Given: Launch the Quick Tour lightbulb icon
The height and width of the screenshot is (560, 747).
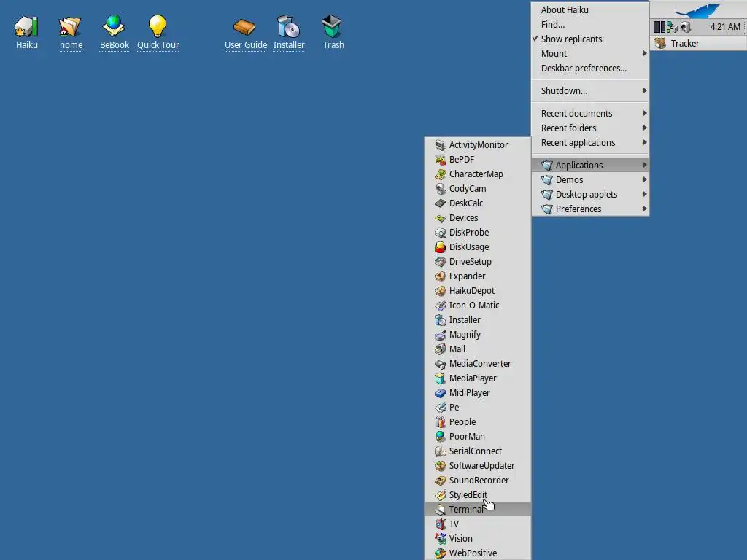Looking at the screenshot, I should (x=158, y=32).
